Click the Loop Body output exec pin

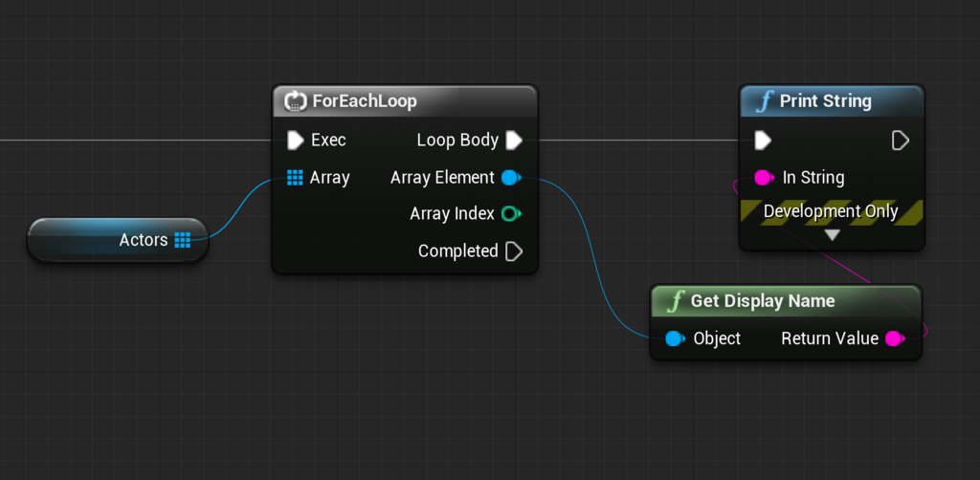(x=514, y=141)
